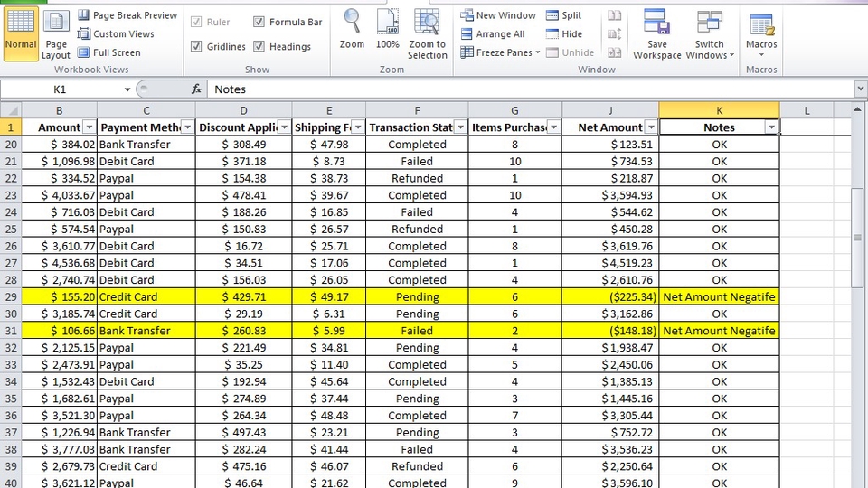Uncheck the Gridlines checkbox
Image resolution: width=868 pixels, height=488 pixels.
click(x=196, y=46)
